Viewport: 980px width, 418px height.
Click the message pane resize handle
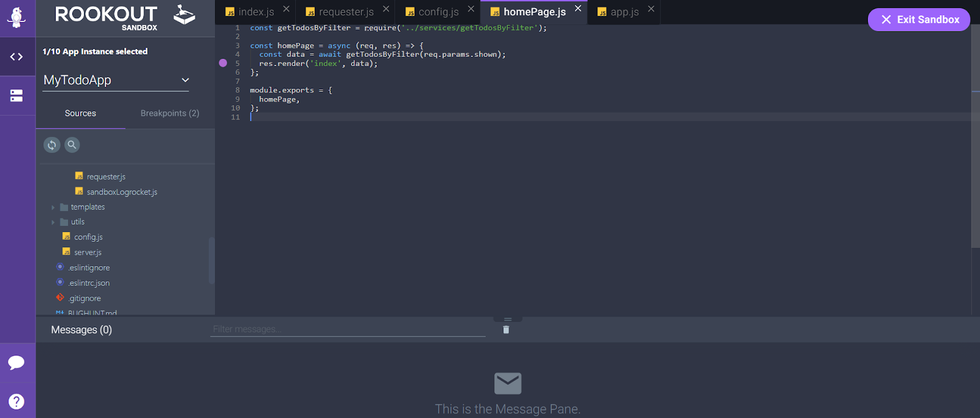click(508, 319)
